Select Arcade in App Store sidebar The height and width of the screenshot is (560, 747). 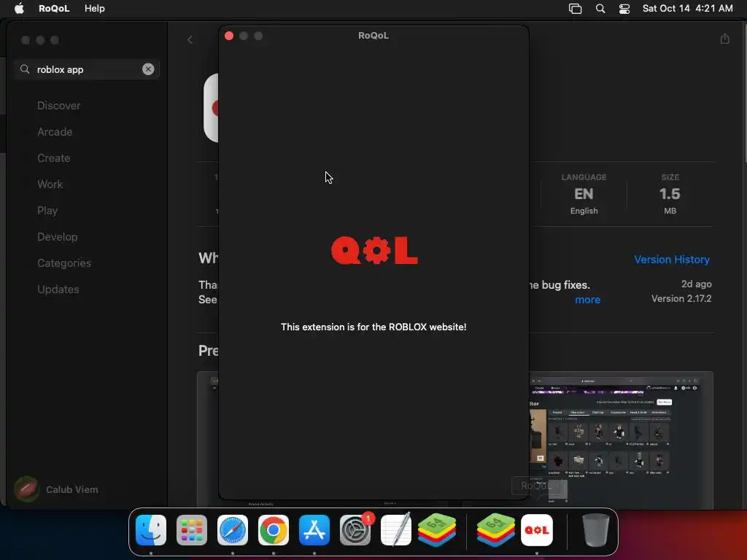(55, 132)
